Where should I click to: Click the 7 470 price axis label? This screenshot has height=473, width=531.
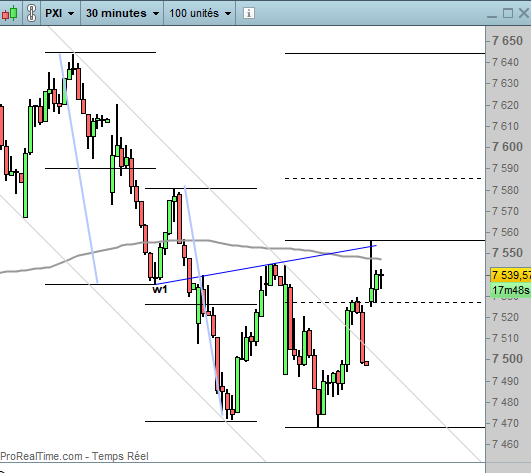505,423
